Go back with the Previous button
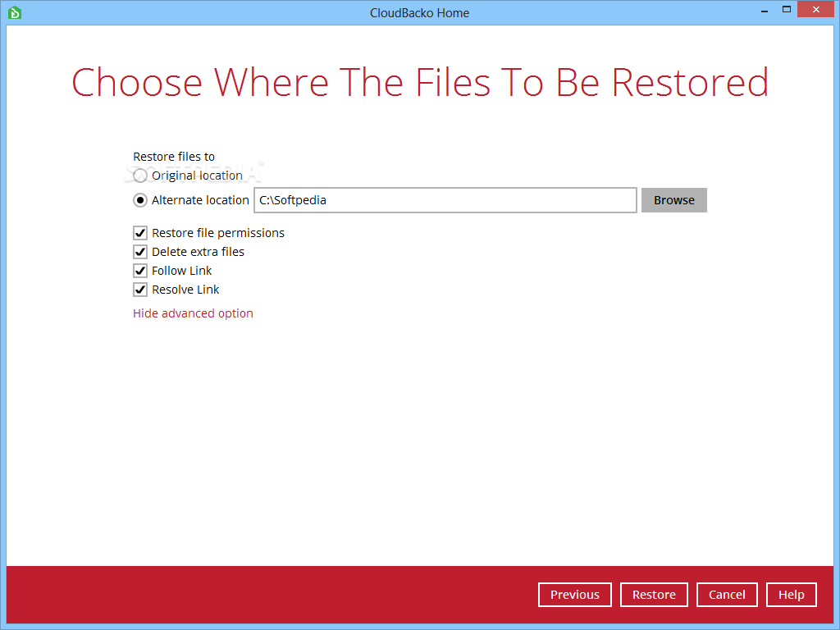 [575, 595]
